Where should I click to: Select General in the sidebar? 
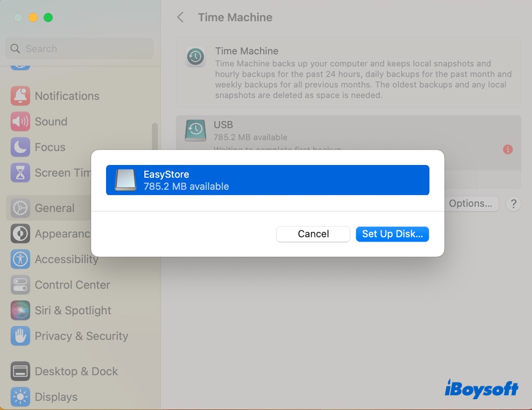[x=54, y=208]
